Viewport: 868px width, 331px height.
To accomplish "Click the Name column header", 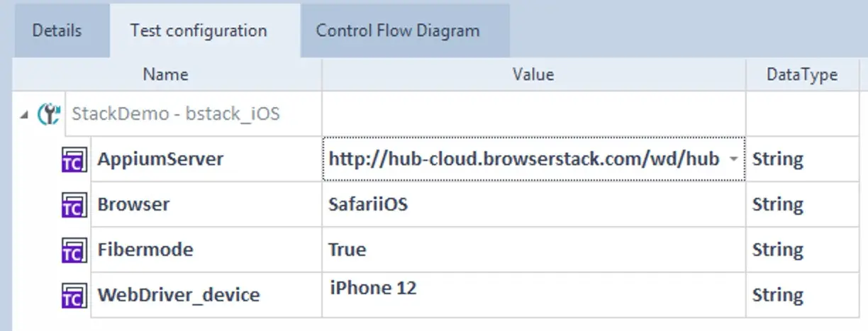I will tap(165, 74).
